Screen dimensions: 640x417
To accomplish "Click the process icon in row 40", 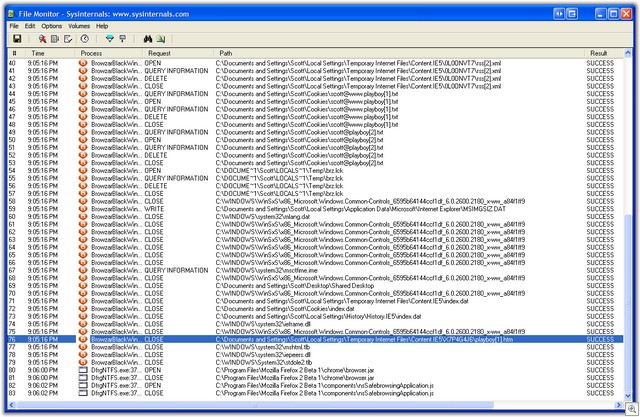I will [x=83, y=63].
